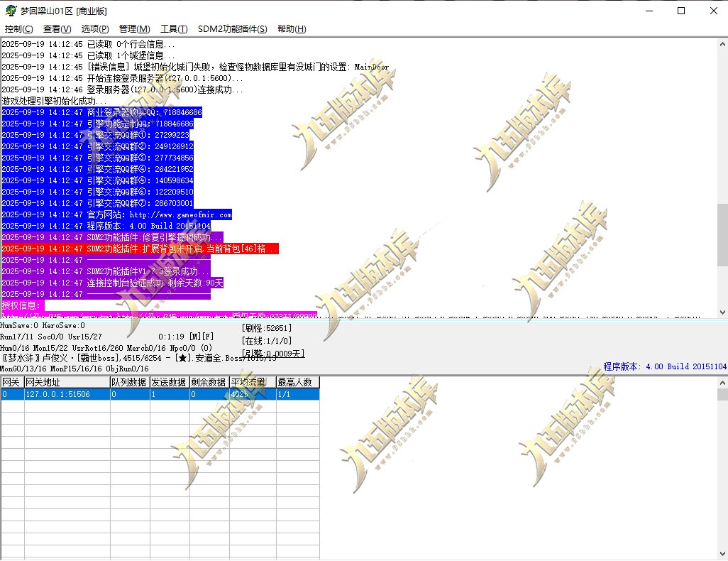The width and height of the screenshot is (728, 561).
Task: Open the 帮助(H) menu
Action: 292,29
